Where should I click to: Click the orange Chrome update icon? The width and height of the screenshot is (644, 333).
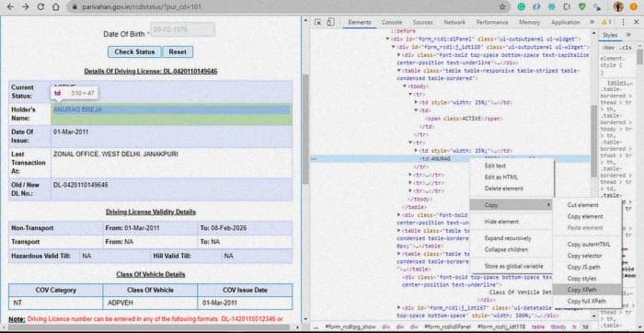click(x=633, y=7)
